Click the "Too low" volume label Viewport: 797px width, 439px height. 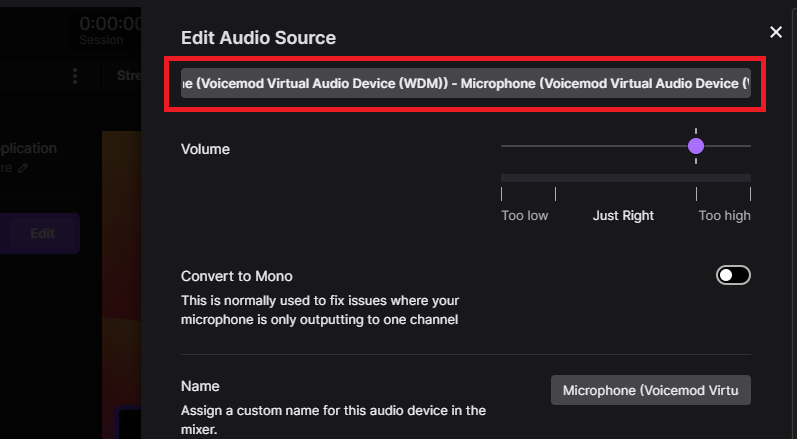pyautogui.click(x=525, y=215)
